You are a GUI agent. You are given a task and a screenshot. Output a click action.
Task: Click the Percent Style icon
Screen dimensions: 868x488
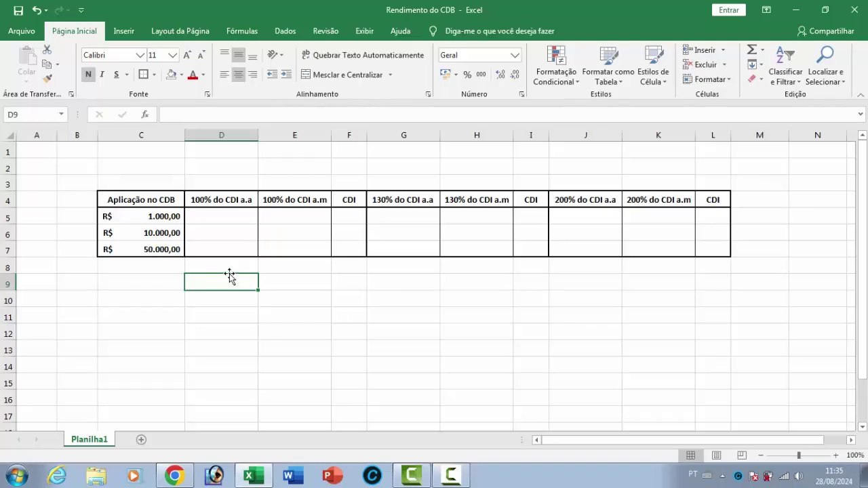467,75
